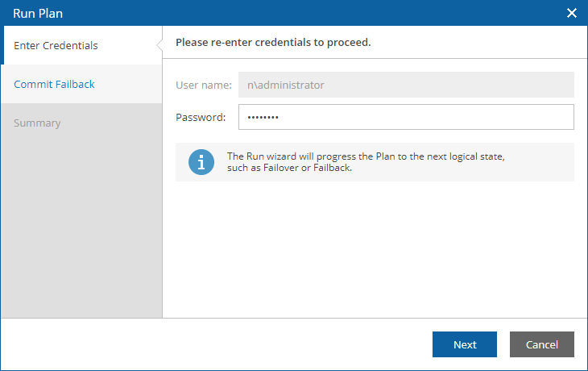This screenshot has height=371, width=588.
Task: Close the Run Plan dialog
Action: [x=572, y=13]
